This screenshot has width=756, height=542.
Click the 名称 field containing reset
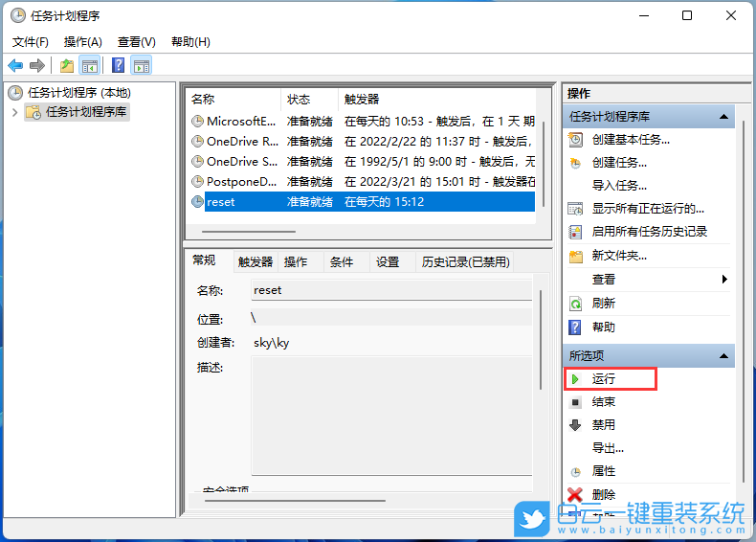click(x=391, y=290)
